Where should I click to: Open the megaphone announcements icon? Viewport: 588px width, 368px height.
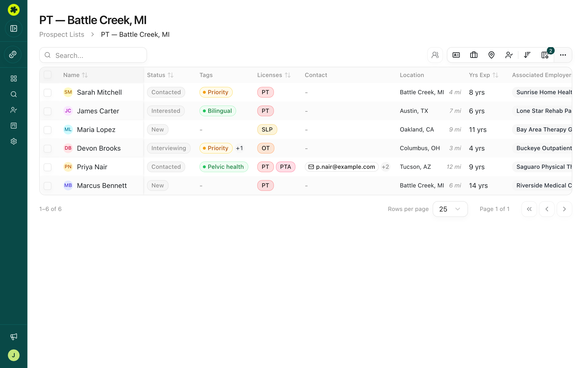14,337
